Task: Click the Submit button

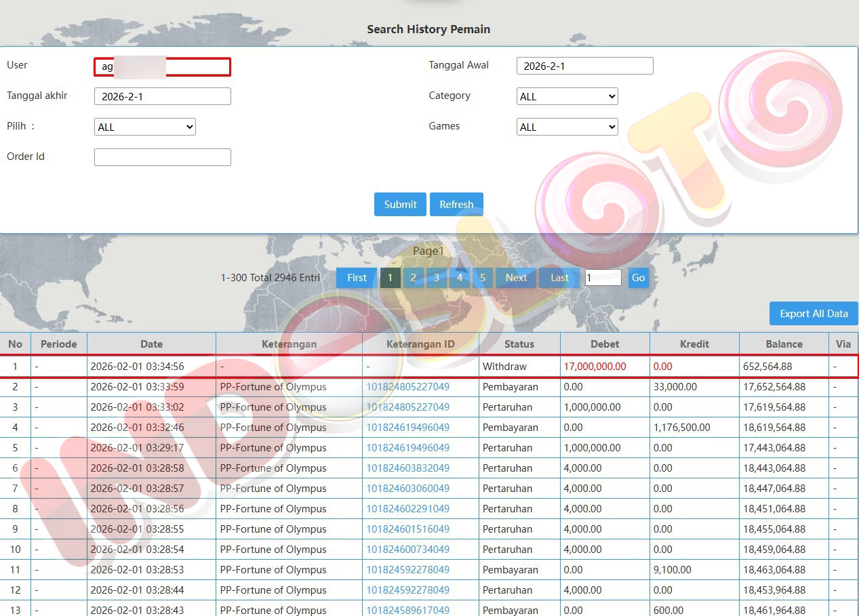Action: point(400,205)
